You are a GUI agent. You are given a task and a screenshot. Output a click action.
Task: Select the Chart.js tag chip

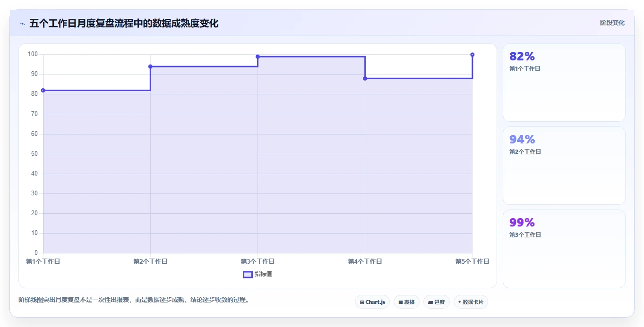tap(372, 302)
